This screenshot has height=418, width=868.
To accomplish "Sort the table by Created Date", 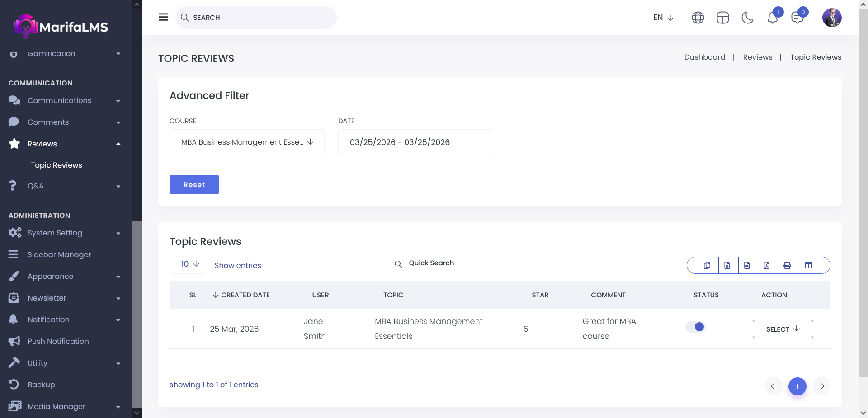I will click(x=241, y=295).
